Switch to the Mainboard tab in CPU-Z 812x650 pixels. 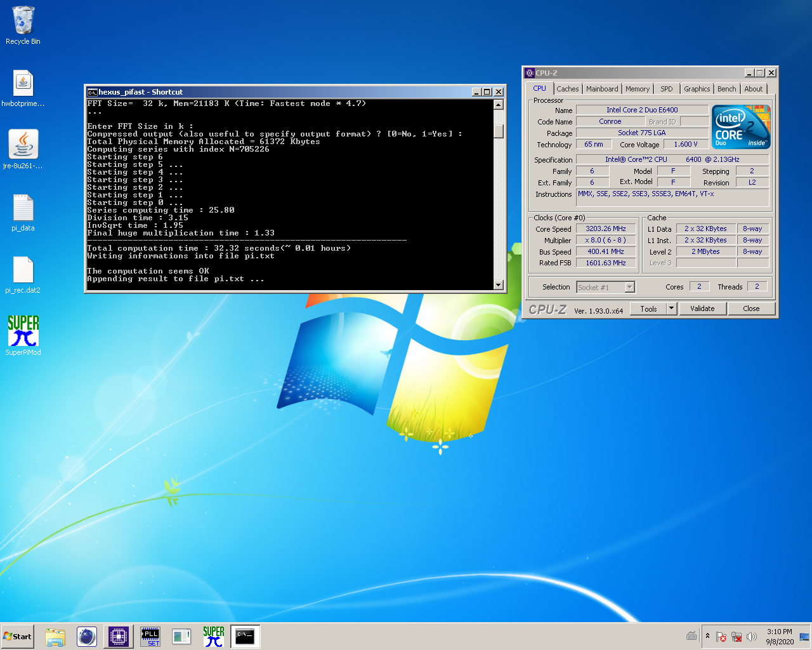(602, 89)
